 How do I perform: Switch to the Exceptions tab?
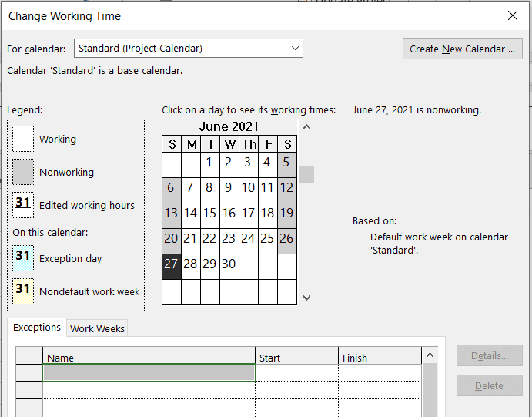pyautogui.click(x=37, y=328)
